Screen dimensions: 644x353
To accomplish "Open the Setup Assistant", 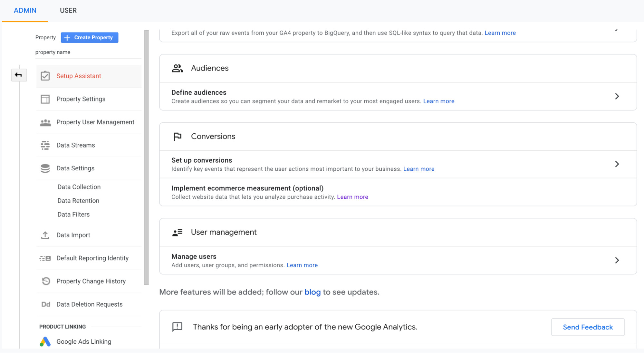I will pyautogui.click(x=79, y=76).
